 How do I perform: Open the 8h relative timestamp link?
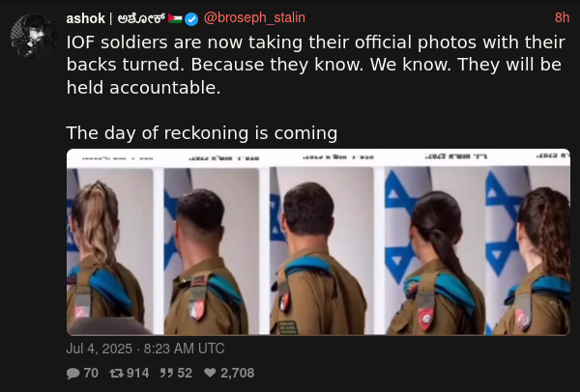562,17
